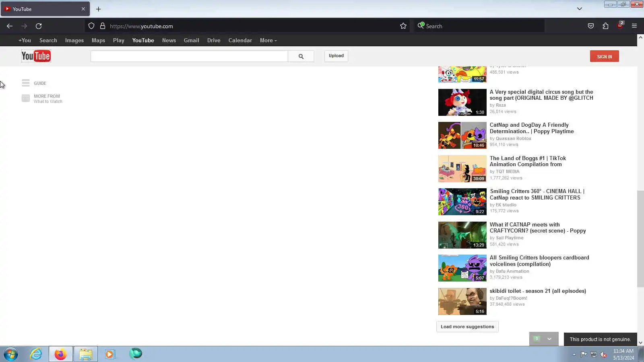Viewport: 644px width, 362px height.
Task: Open Calendar from the Google bar
Action: coord(240,40)
